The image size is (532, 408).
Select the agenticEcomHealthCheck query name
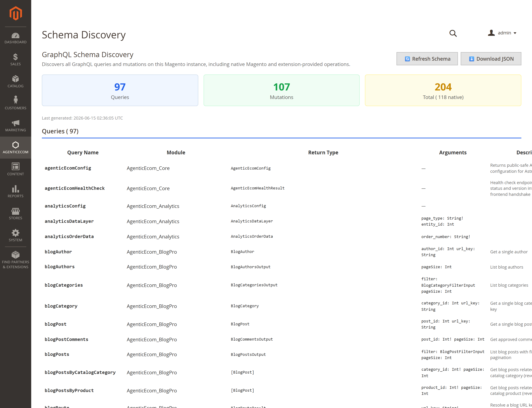[74, 188]
